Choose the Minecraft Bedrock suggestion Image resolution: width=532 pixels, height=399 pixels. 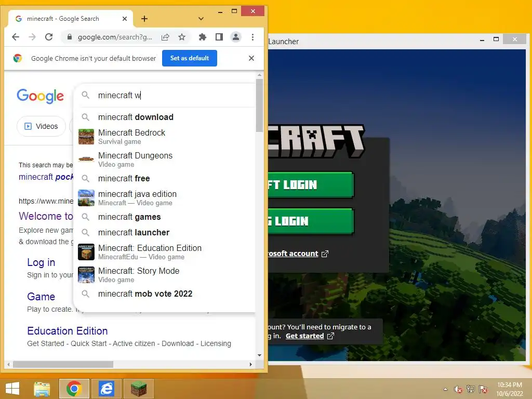coord(165,137)
